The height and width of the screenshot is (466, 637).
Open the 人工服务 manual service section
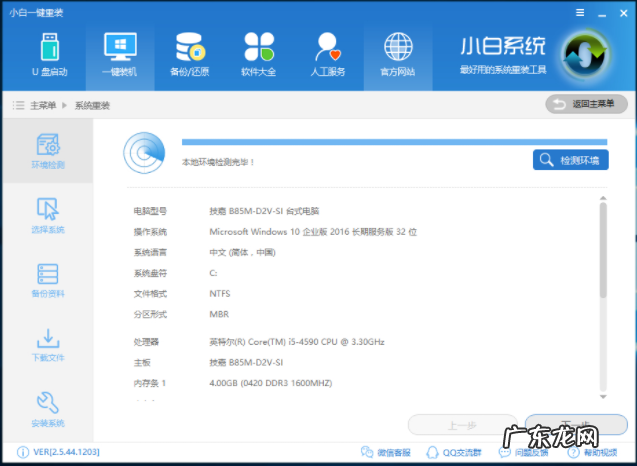click(x=328, y=55)
